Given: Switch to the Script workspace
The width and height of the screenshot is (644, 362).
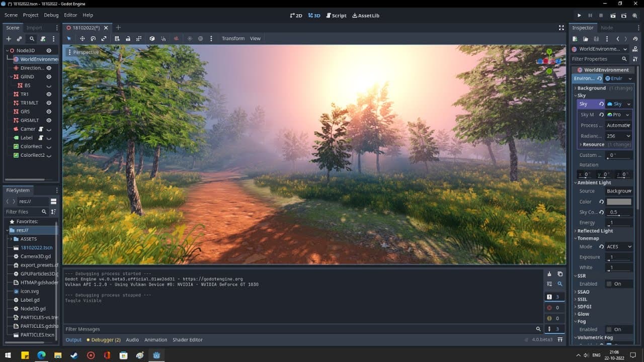Looking at the screenshot, I should point(336,16).
